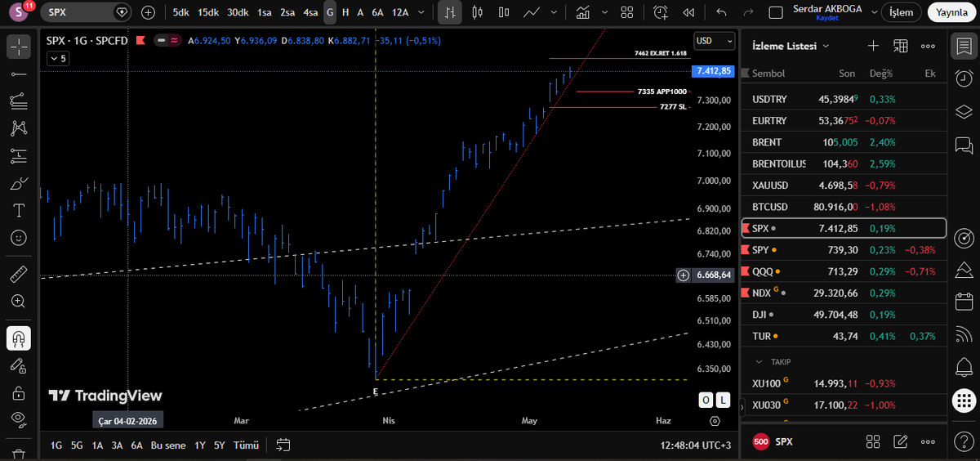Expand indicator templates dropdown arrow
The height and width of the screenshot is (461, 980).
604,12
